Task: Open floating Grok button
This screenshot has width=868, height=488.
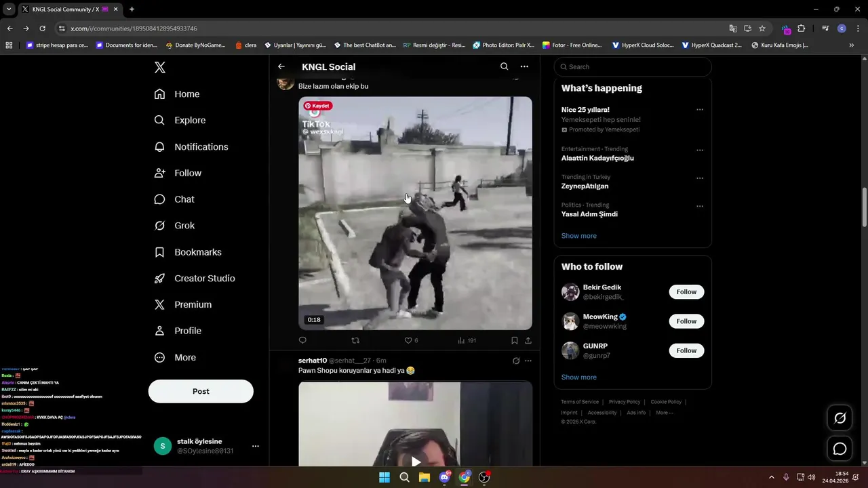Action: pos(840,418)
